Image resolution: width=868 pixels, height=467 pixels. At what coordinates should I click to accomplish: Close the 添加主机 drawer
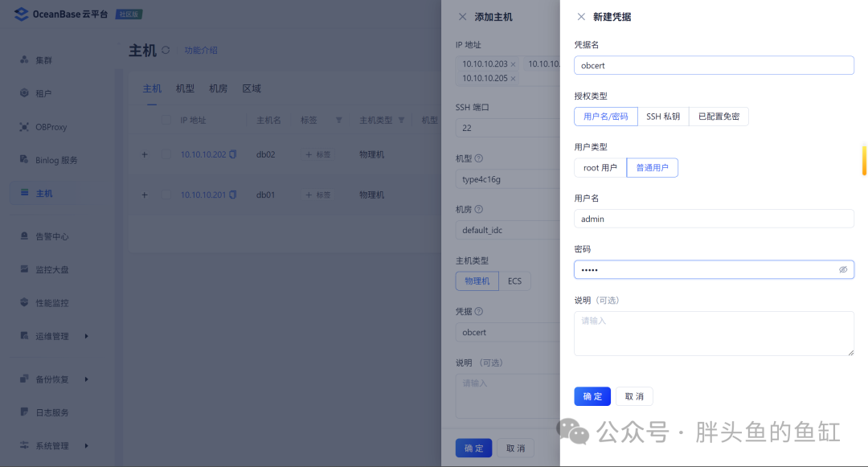[462, 17]
